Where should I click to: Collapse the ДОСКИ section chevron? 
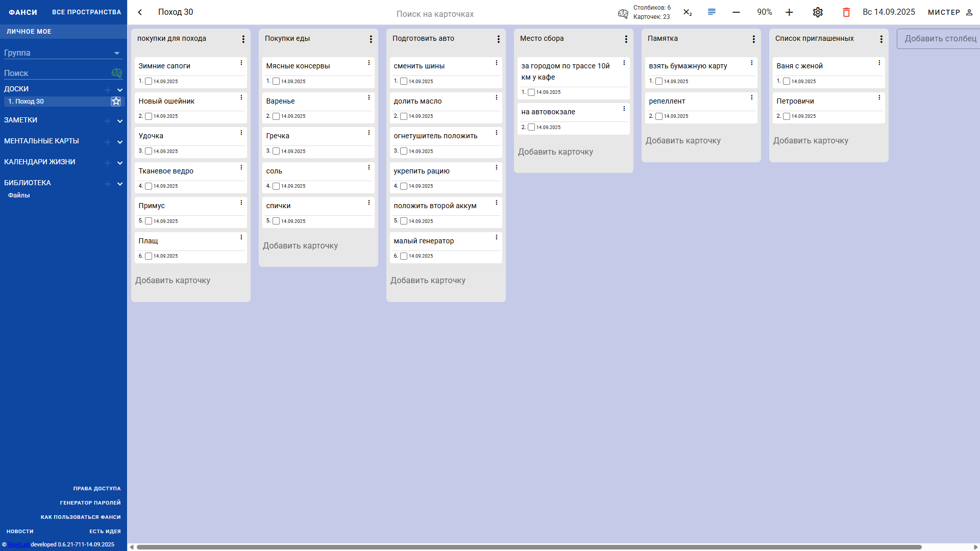[120, 90]
